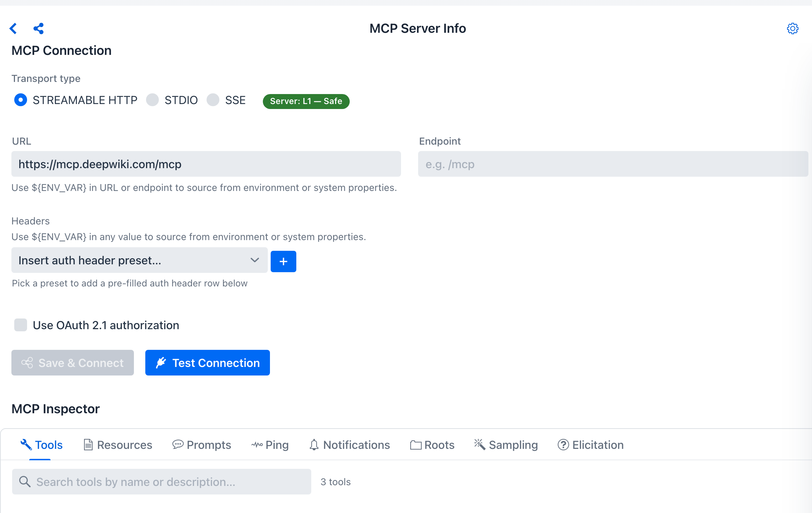
Task: Click the MCP Inspector heading
Action: tap(56, 409)
